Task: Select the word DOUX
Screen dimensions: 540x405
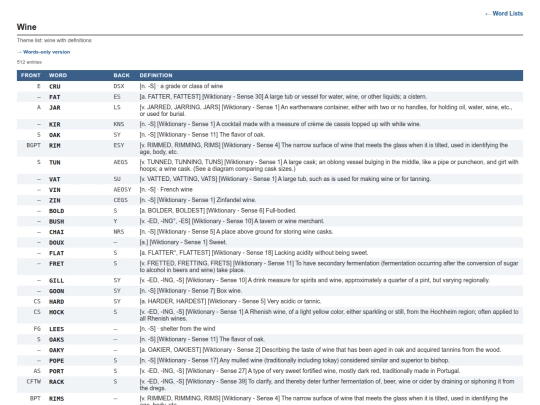Action: [56, 242]
